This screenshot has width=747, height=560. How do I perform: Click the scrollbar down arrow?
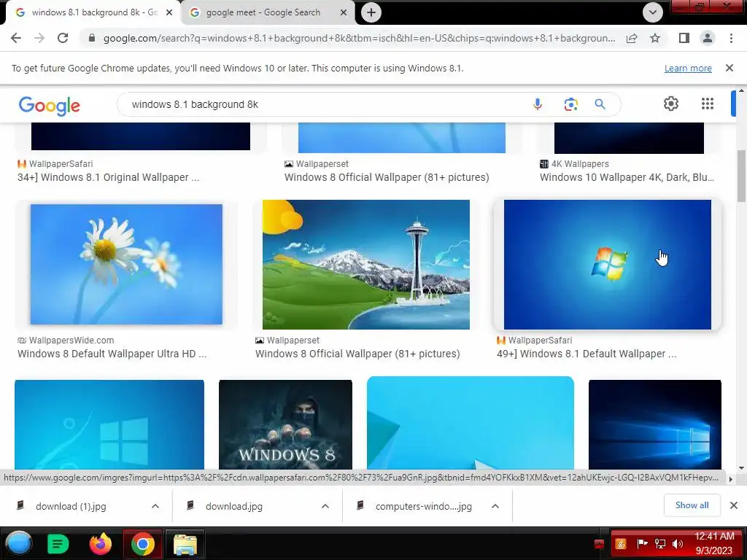tap(741, 469)
